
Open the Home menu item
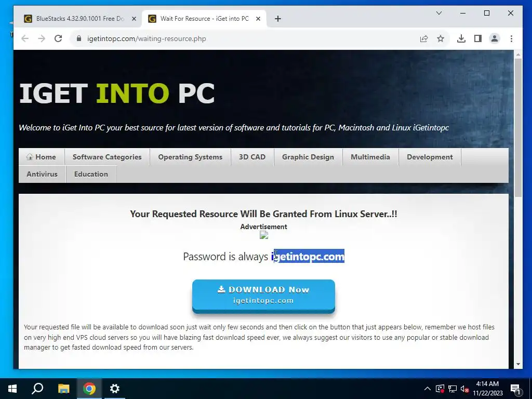[41, 157]
